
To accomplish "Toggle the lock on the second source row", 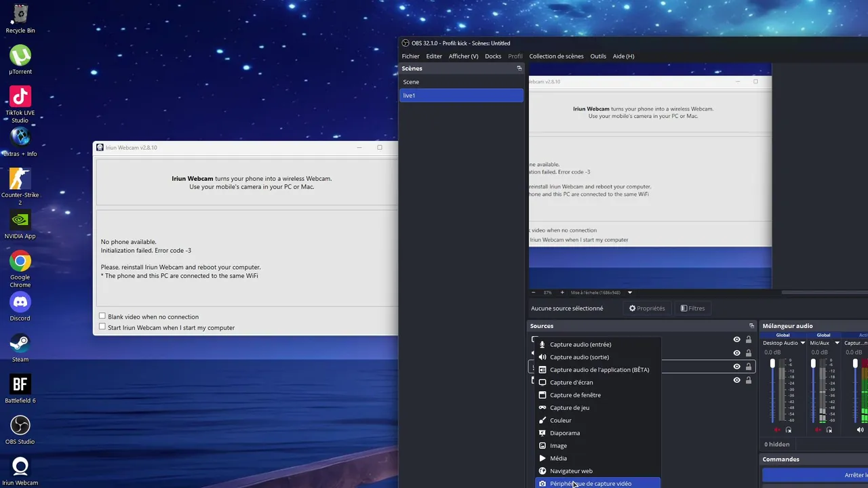I will pos(749,353).
